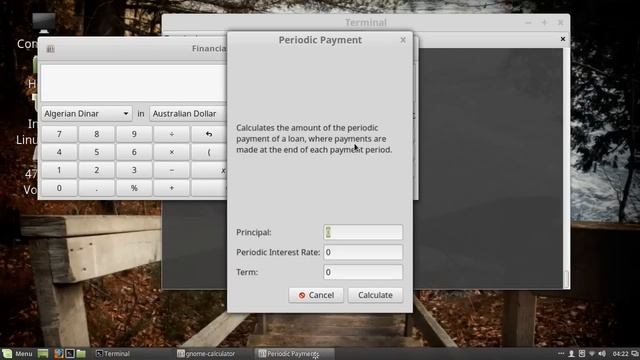Click calculator digit 8
640x360 pixels.
click(97, 134)
